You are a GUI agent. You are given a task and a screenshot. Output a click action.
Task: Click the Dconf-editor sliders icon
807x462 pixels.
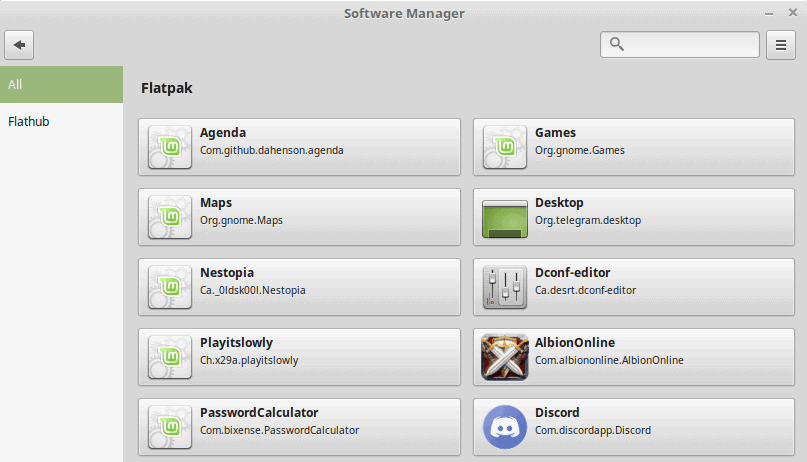tap(504, 287)
